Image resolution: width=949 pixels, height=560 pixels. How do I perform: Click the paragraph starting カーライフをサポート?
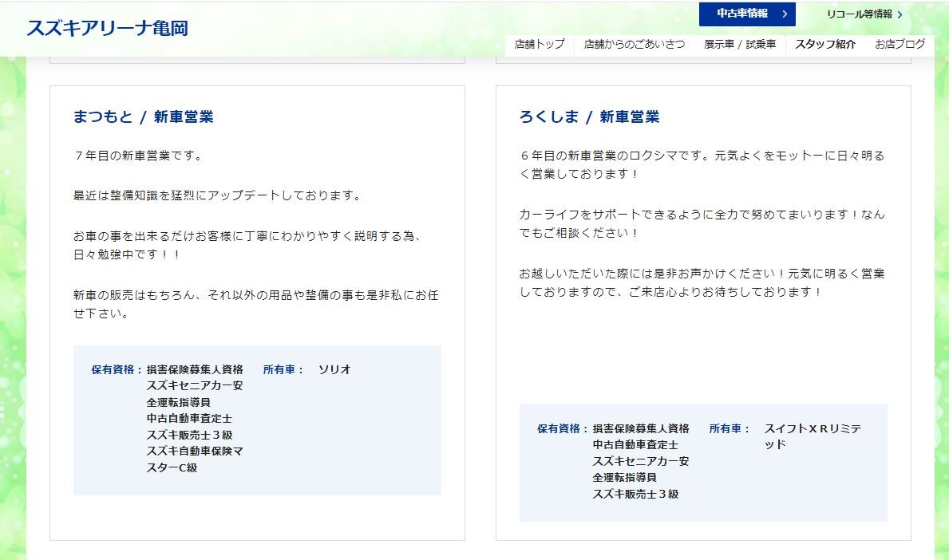(702, 223)
